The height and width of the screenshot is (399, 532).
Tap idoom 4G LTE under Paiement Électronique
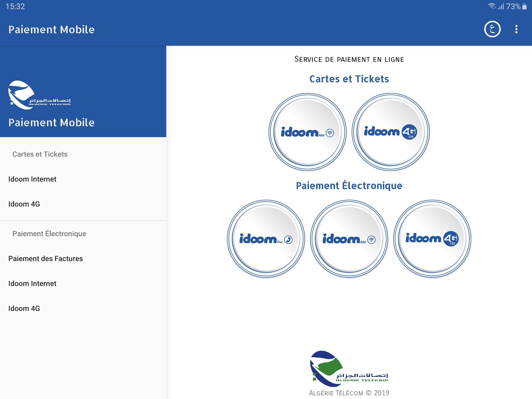tap(432, 239)
